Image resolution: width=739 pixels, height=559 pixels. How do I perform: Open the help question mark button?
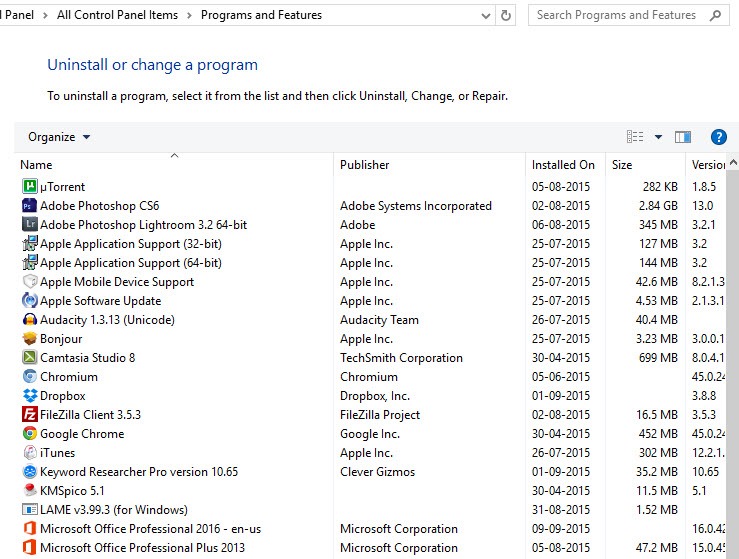[x=718, y=137]
